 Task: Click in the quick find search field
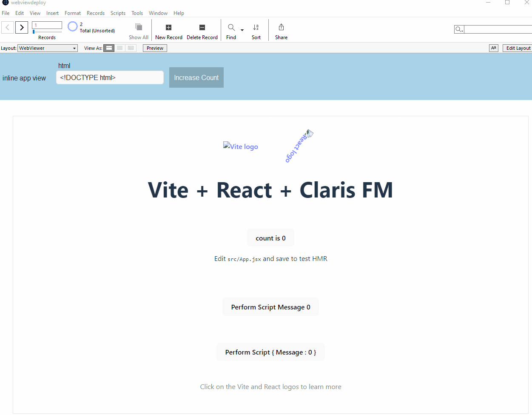tap(498, 29)
